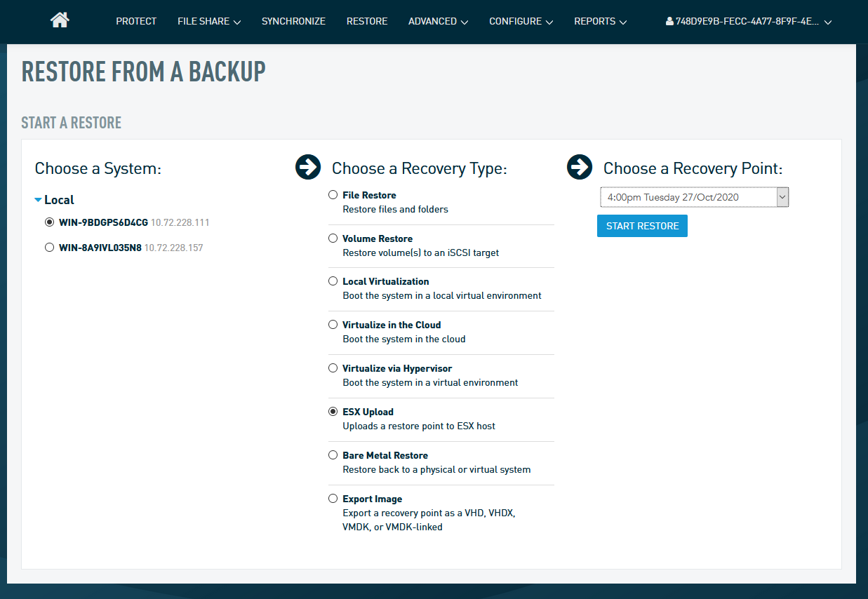Click IP address 10.72.228.157

coord(173,248)
